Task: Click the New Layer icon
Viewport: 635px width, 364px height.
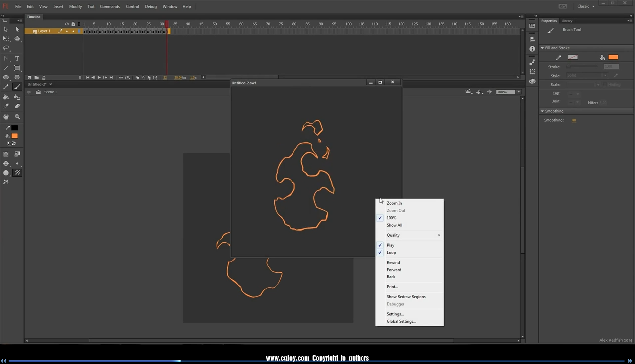Action: (29, 78)
